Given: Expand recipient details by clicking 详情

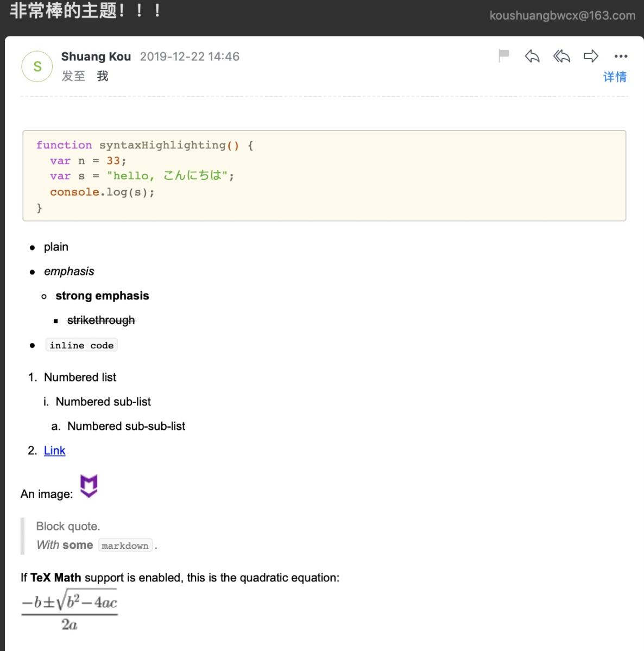Looking at the screenshot, I should (x=615, y=77).
